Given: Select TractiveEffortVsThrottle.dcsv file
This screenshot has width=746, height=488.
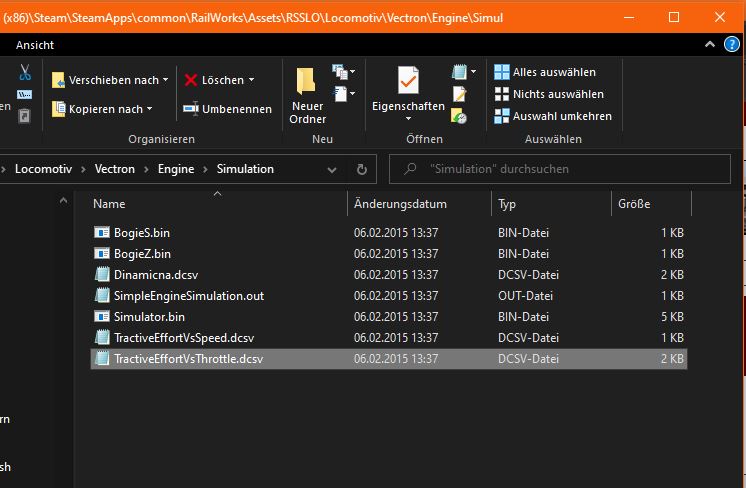Looking at the screenshot, I should coord(389,359).
